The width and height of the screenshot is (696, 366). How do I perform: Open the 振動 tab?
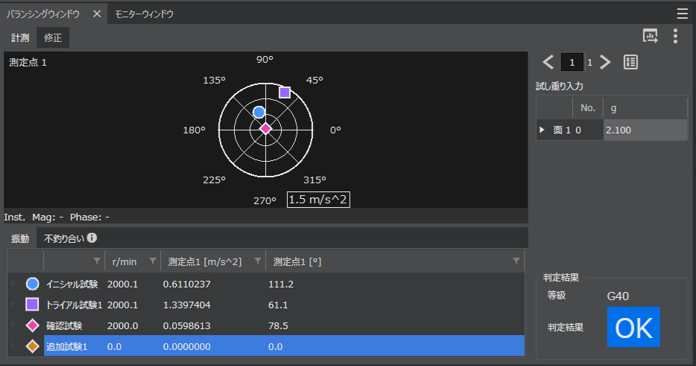click(x=20, y=239)
